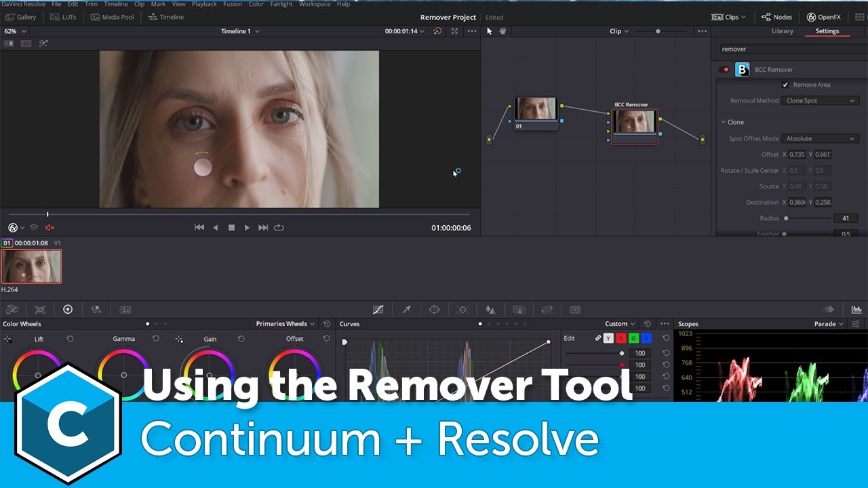Screen dimensions: 868x488
Task: Click the BCC Remover B logo icon
Action: pyautogui.click(x=743, y=69)
